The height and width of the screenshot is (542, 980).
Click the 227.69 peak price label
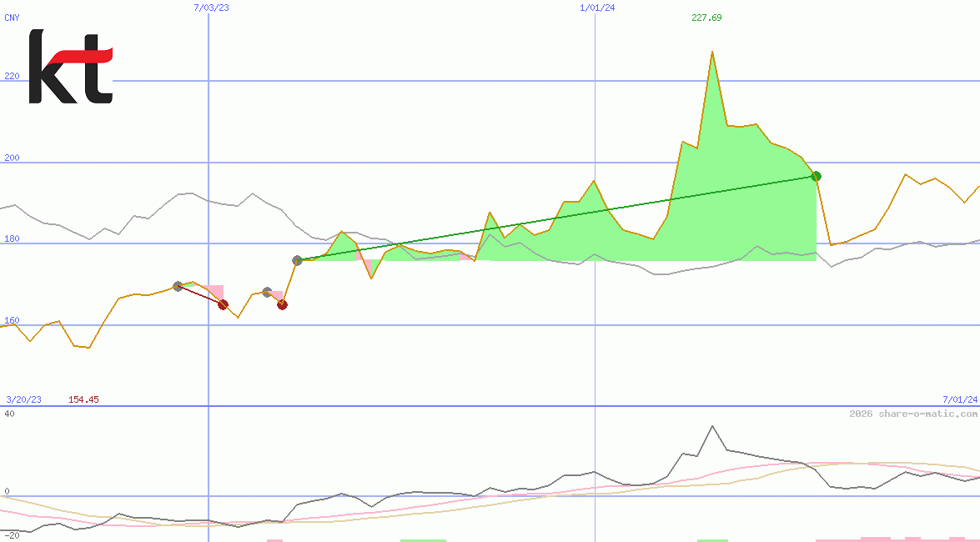coord(706,18)
